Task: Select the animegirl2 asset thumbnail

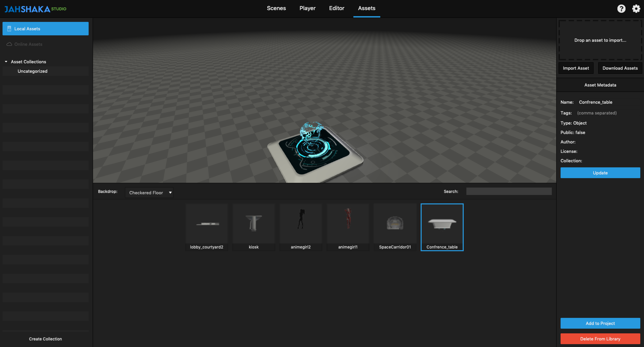Action: 301,227
